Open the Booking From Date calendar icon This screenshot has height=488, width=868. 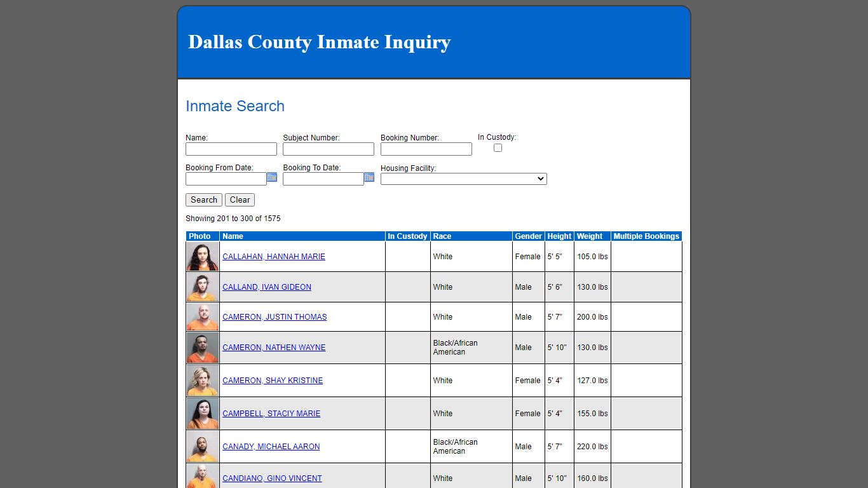click(272, 177)
